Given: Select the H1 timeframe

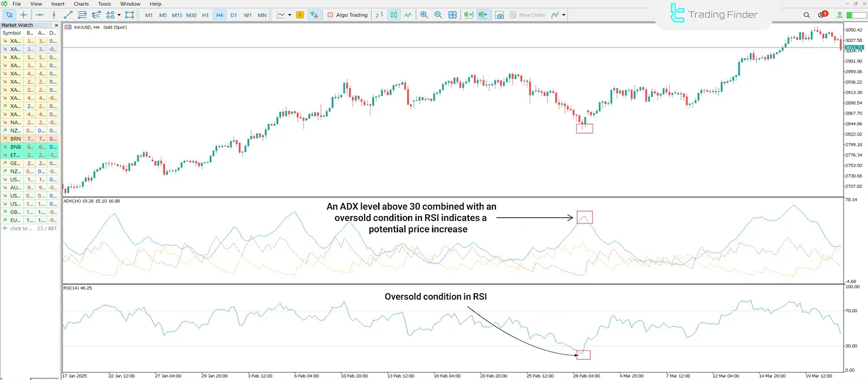Looking at the screenshot, I should point(205,15).
